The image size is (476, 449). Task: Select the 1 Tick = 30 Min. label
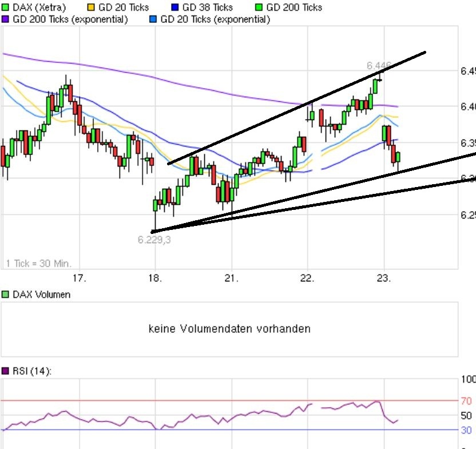click(38, 263)
